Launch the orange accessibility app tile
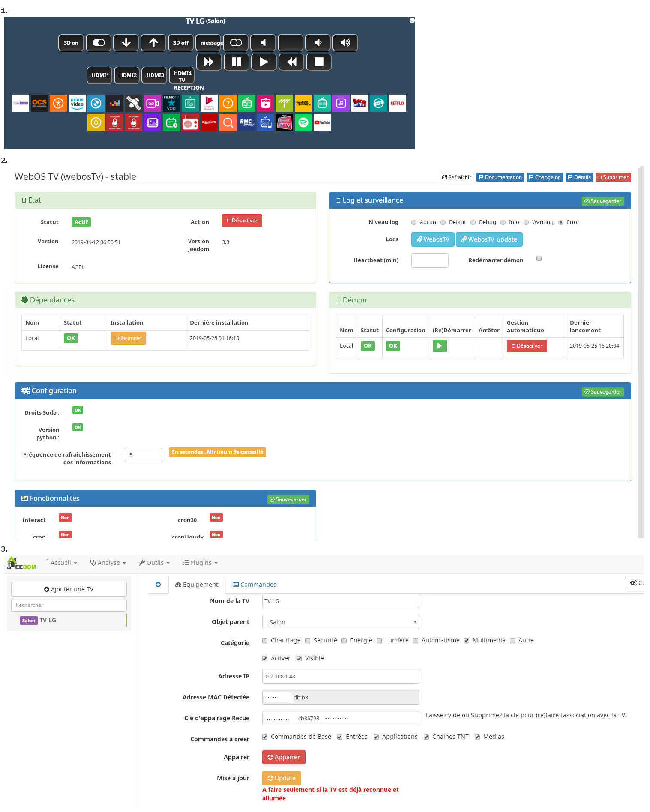650x812 pixels. click(58, 103)
